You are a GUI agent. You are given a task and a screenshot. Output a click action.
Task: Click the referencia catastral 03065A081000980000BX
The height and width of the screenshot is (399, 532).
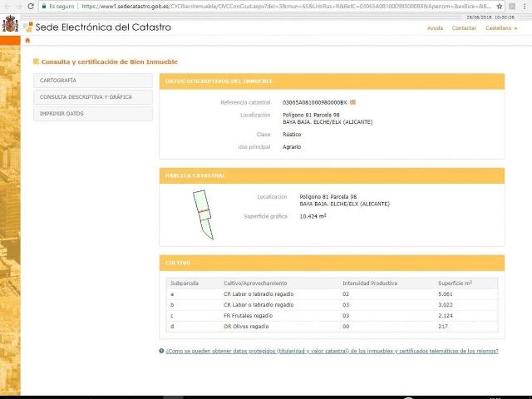tap(314, 102)
